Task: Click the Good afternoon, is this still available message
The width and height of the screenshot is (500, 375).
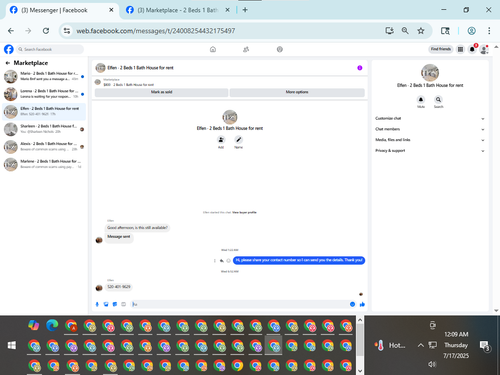Action: [137, 228]
